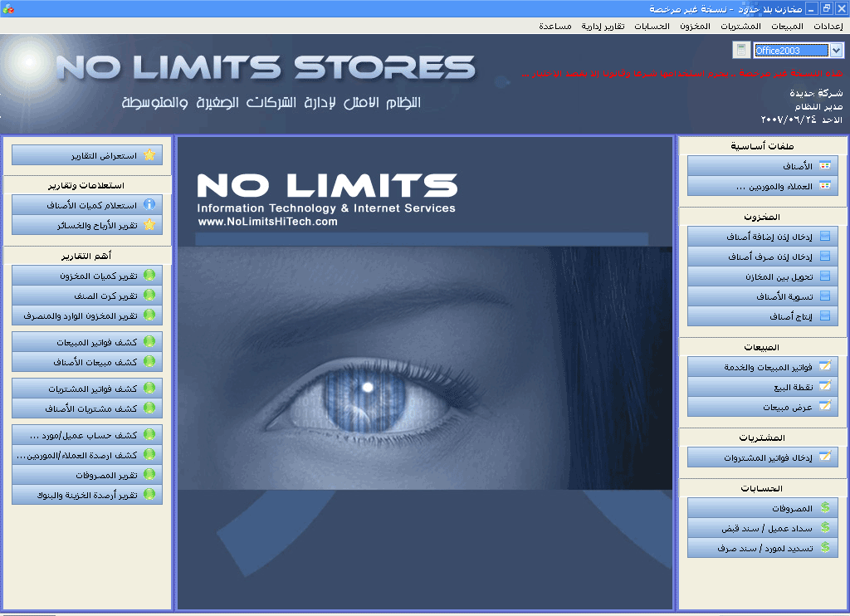Click the استعلامات وتقارير section header
Image resolution: width=850 pixels, height=616 pixels.
point(86,185)
